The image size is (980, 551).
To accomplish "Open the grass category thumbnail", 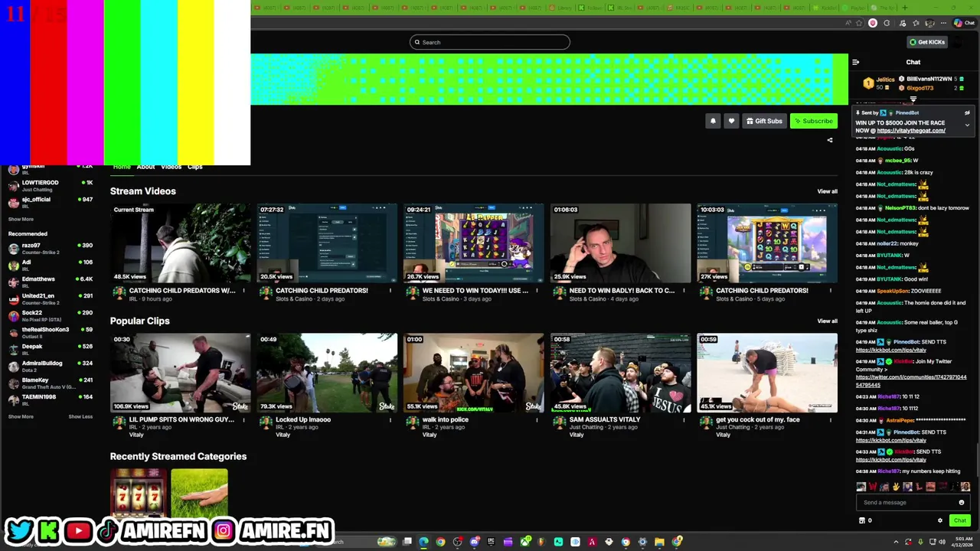I will (x=199, y=494).
